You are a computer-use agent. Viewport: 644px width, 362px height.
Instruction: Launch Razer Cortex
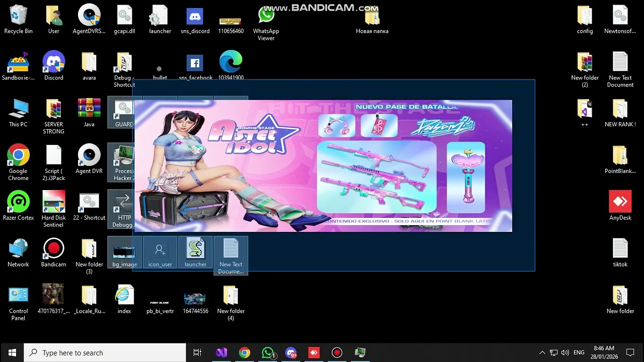(x=18, y=207)
